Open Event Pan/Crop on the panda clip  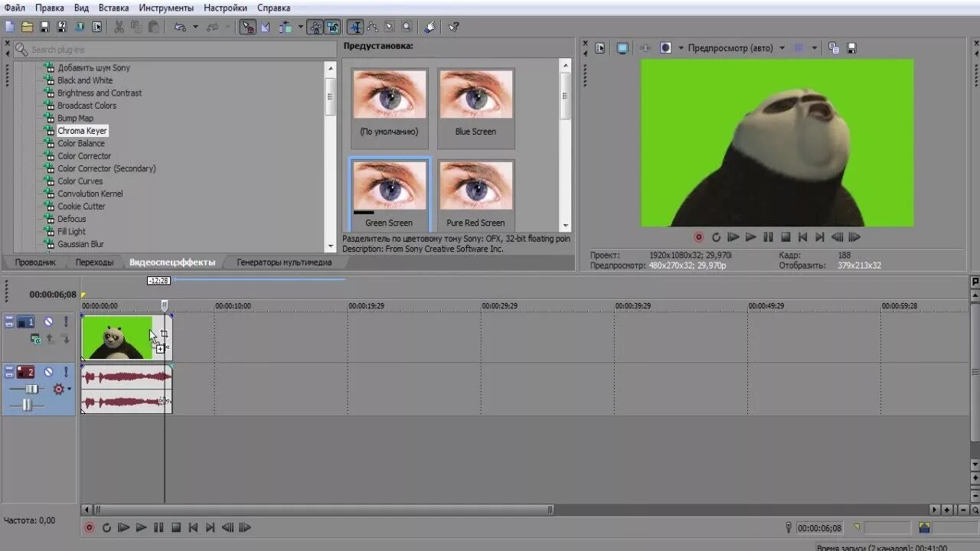[164, 334]
